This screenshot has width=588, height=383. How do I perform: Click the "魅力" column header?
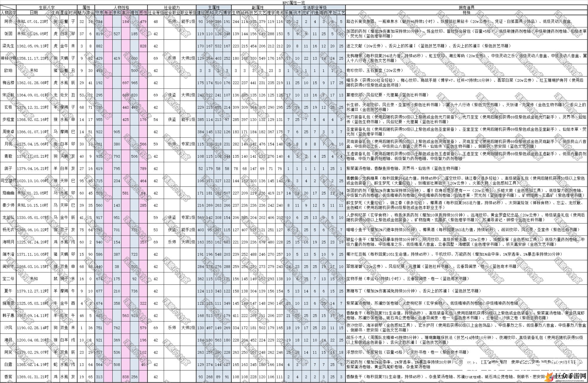click(x=82, y=13)
